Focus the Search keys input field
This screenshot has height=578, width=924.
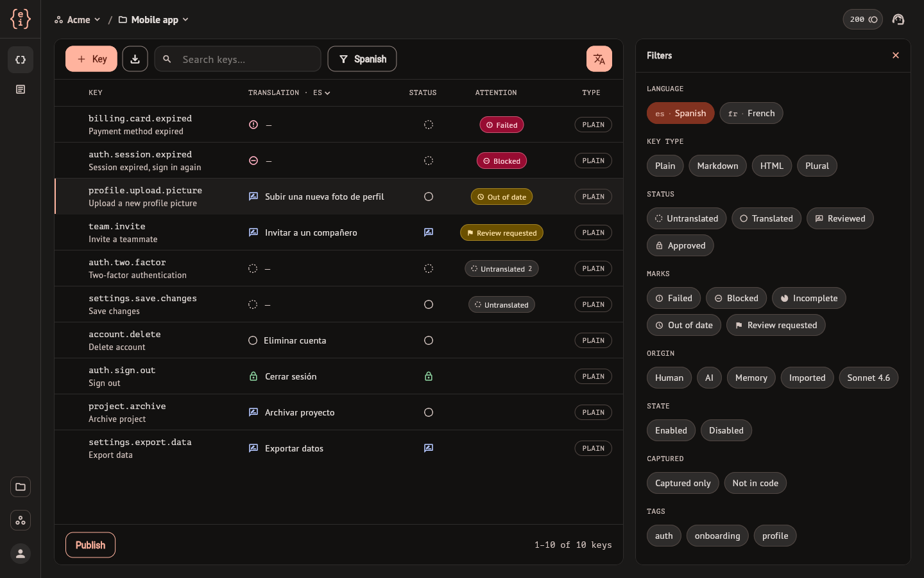[237, 59]
